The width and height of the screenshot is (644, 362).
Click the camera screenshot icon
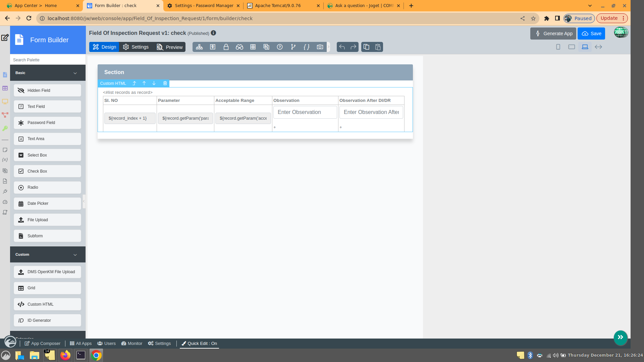pos(320,47)
